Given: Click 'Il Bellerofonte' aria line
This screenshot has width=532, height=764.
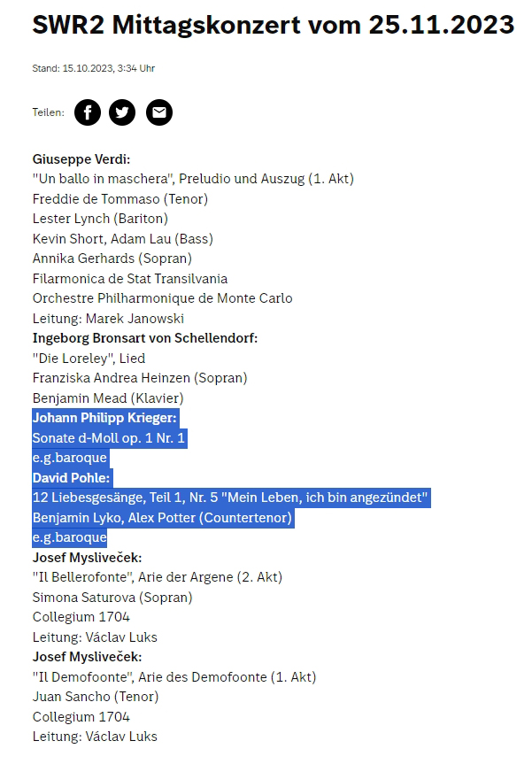Looking at the screenshot, I should pyautogui.click(x=158, y=577).
